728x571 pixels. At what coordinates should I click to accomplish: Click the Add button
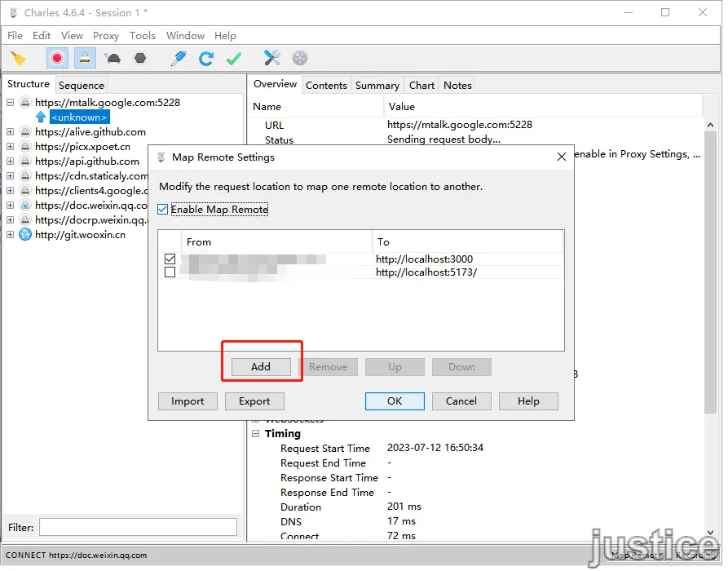click(262, 368)
